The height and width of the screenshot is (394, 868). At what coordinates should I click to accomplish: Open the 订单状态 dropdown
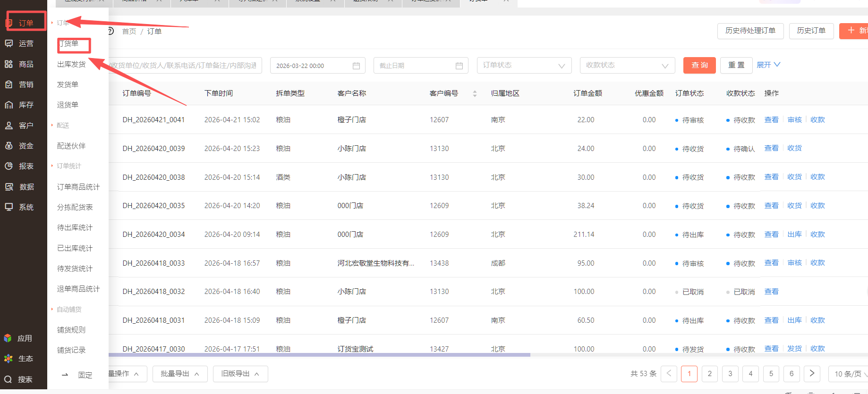point(524,65)
